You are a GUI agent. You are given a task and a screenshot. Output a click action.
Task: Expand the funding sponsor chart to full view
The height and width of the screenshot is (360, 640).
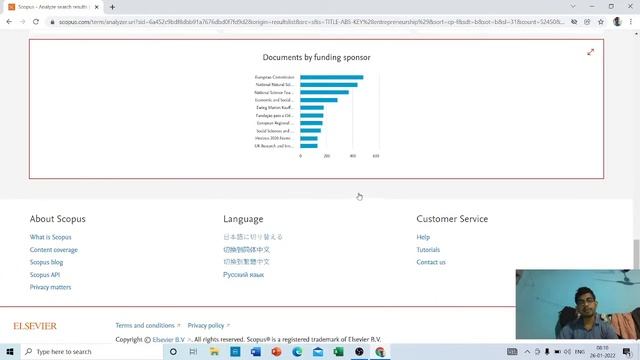(591, 52)
